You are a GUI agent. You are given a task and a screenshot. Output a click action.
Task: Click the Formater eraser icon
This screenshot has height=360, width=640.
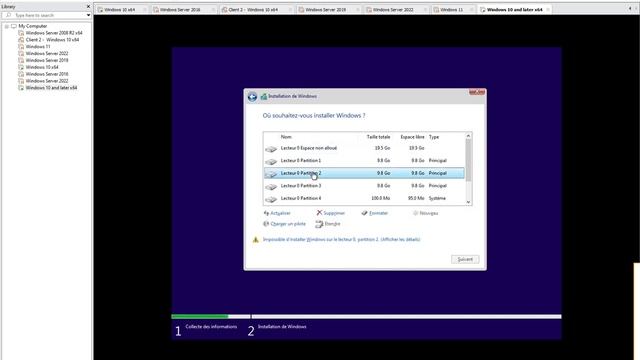point(364,213)
